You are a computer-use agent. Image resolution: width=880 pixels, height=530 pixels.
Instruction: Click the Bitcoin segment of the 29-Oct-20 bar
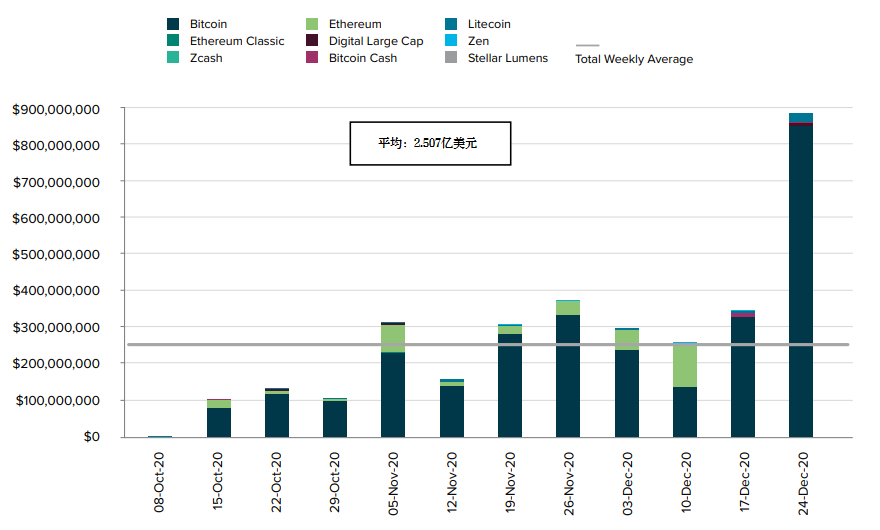(x=335, y=419)
